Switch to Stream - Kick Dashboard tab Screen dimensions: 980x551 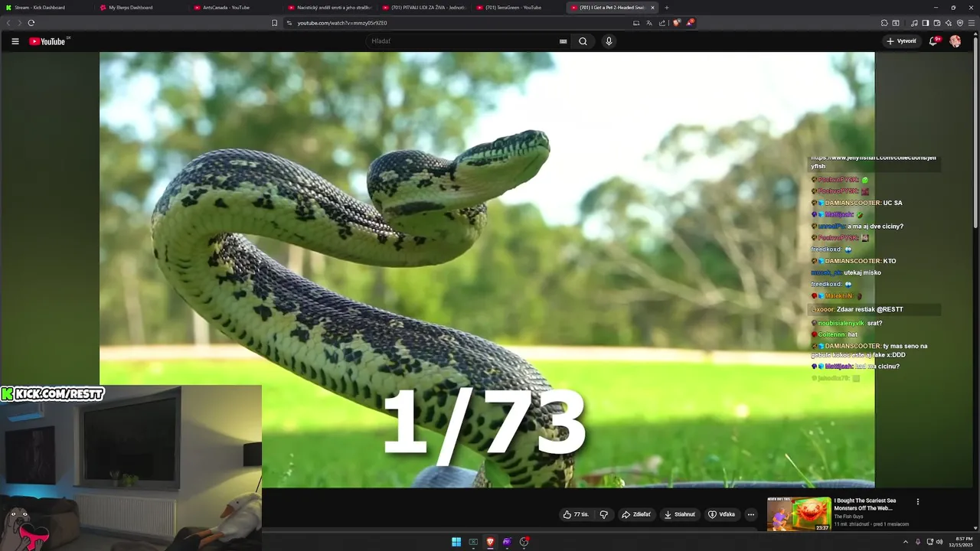(44, 8)
